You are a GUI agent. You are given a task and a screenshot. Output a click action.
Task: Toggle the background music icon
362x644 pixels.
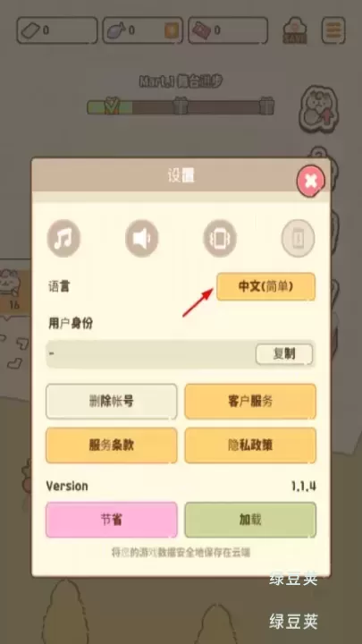click(x=63, y=238)
